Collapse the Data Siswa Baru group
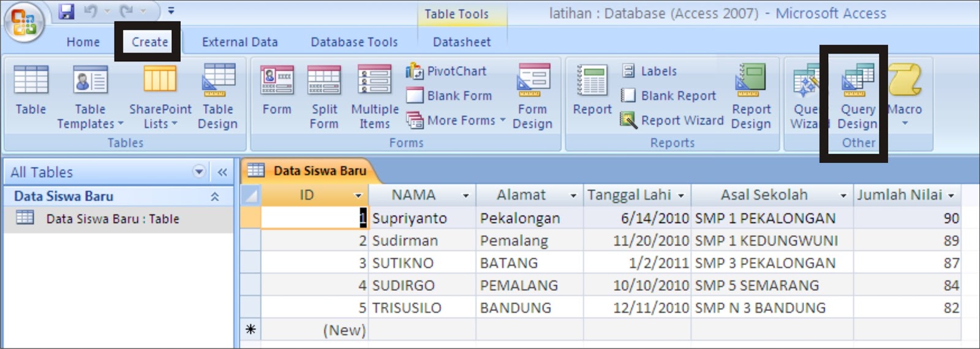The image size is (980, 349). point(215,197)
